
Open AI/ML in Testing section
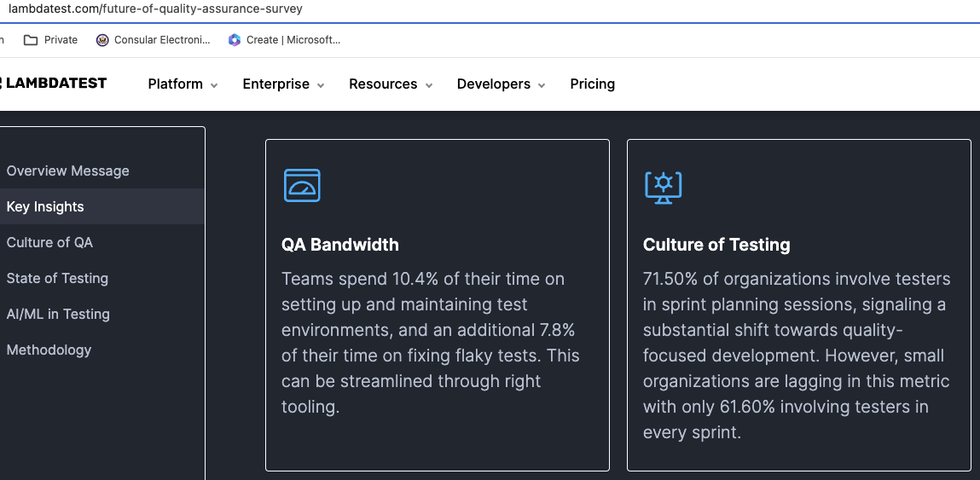[58, 314]
